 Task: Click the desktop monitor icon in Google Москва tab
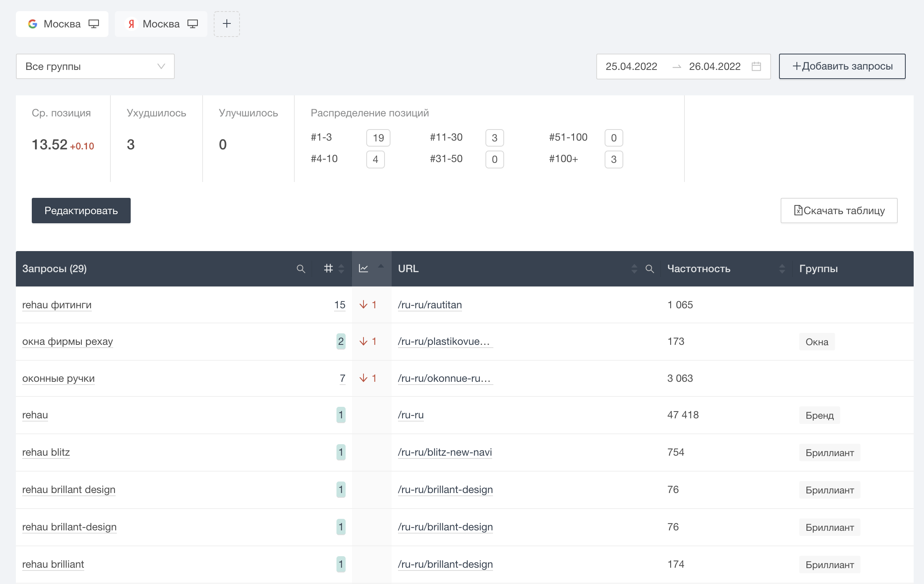(94, 24)
